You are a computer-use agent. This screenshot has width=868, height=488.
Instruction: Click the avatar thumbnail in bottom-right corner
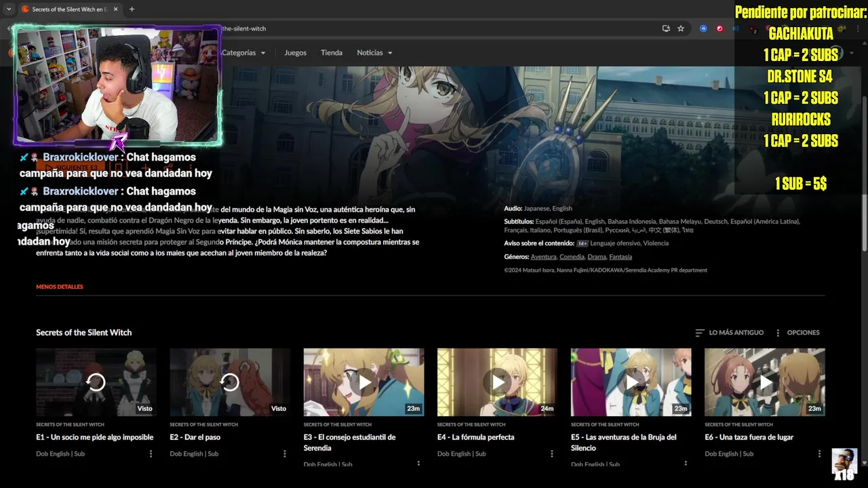point(844,462)
